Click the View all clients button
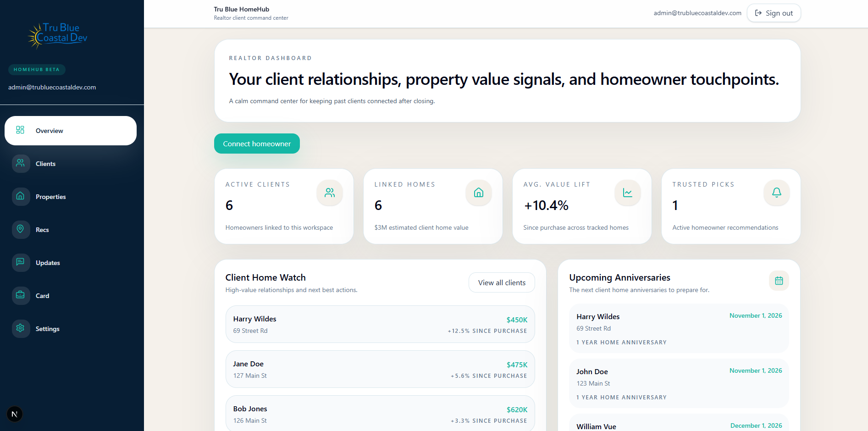This screenshot has height=431, width=868. 502,282
